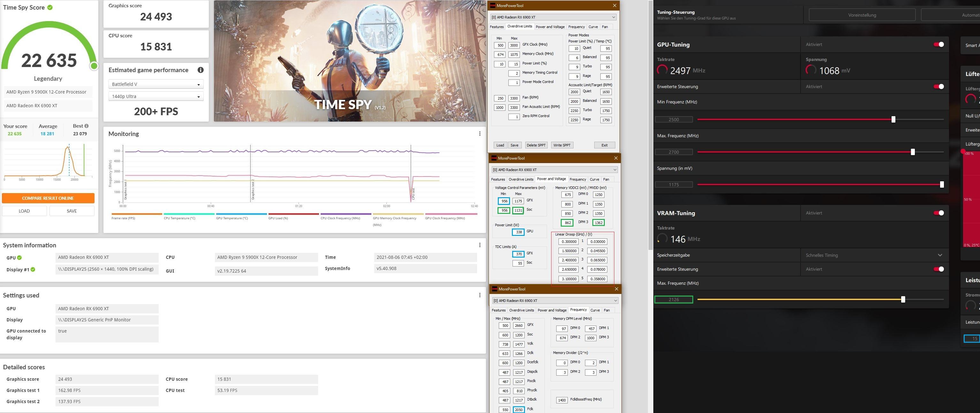Open Fan tab in Power and Voltage MorePowerTool window
The width and height of the screenshot is (980, 413).
[x=606, y=179]
